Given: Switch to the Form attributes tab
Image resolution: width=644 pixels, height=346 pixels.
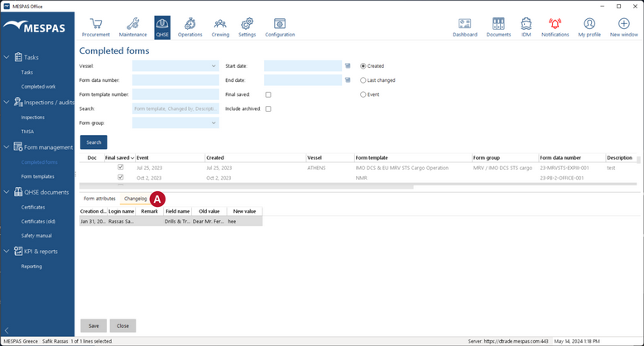Looking at the screenshot, I should tap(99, 199).
